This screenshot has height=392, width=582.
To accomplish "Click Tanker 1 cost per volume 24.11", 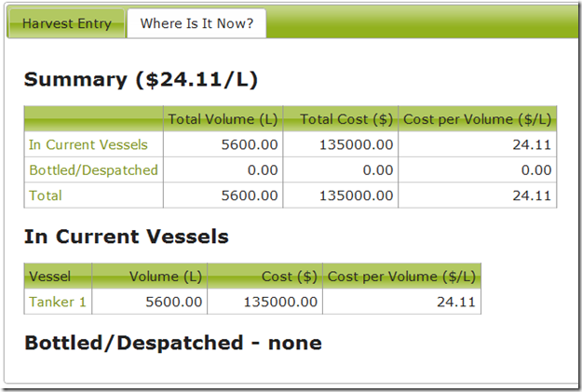I will [402, 302].
